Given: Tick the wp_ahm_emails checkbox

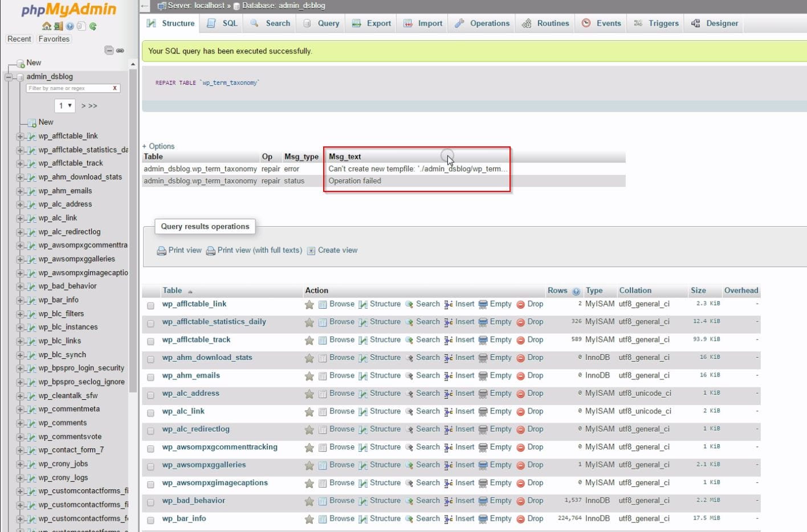Looking at the screenshot, I should pyautogui.click(x=150, y=377).
